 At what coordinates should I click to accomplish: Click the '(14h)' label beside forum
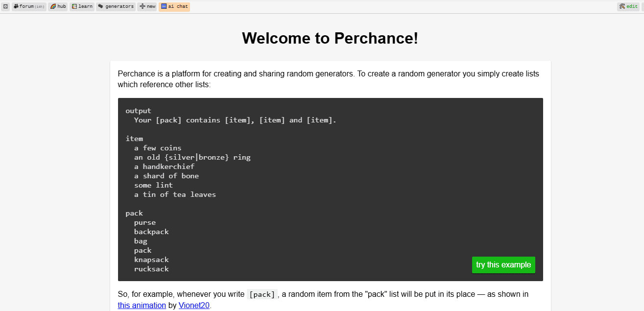tap(39, 6)
